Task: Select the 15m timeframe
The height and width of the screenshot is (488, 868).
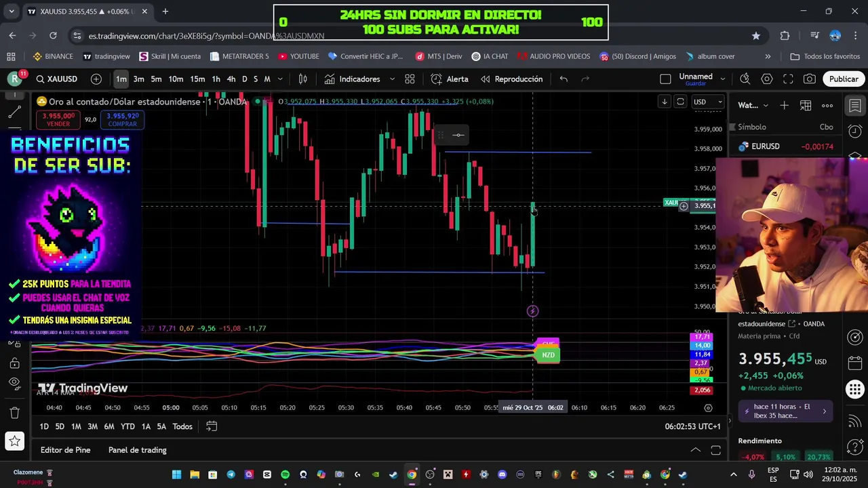Action: (197, 79)
